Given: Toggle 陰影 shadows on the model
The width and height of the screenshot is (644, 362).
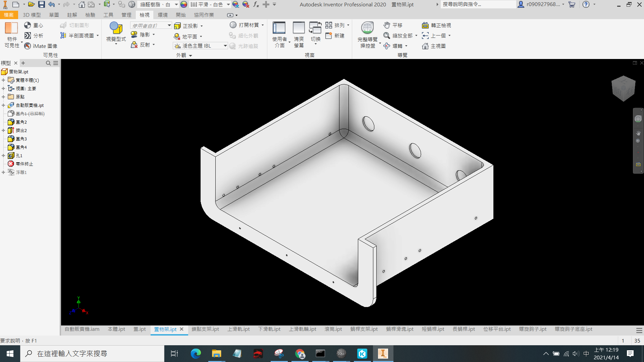Looking at the screenshot, I should click(x=134, y=35).
